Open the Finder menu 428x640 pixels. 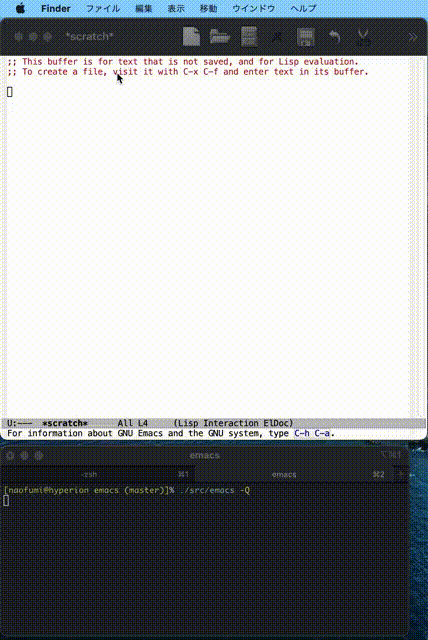[55, 8]
